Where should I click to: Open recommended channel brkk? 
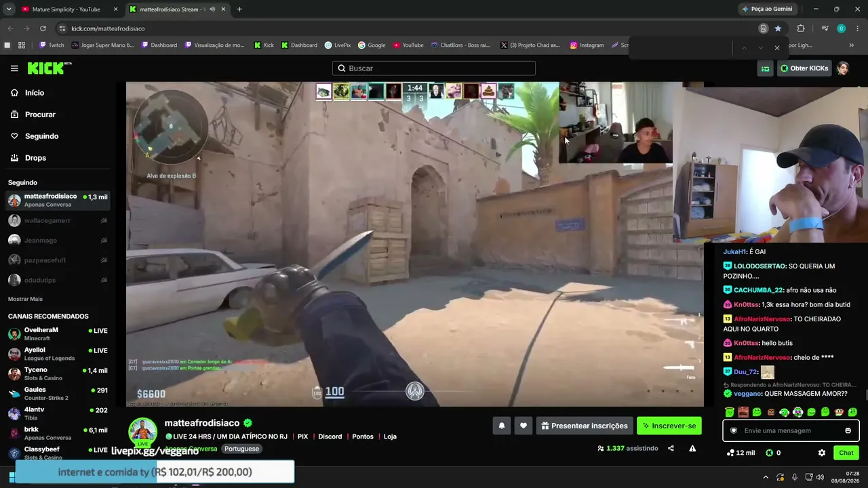[x=58, y=433]
